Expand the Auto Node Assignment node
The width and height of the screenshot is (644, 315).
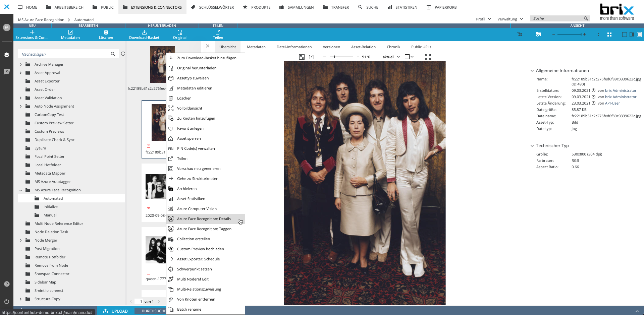pyautogui.click(x=20, y=106)
